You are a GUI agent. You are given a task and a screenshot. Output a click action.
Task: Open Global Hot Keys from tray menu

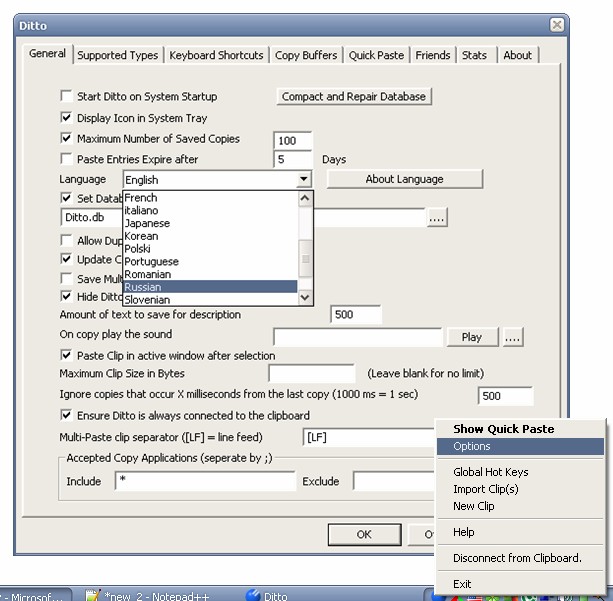point(520,472)
